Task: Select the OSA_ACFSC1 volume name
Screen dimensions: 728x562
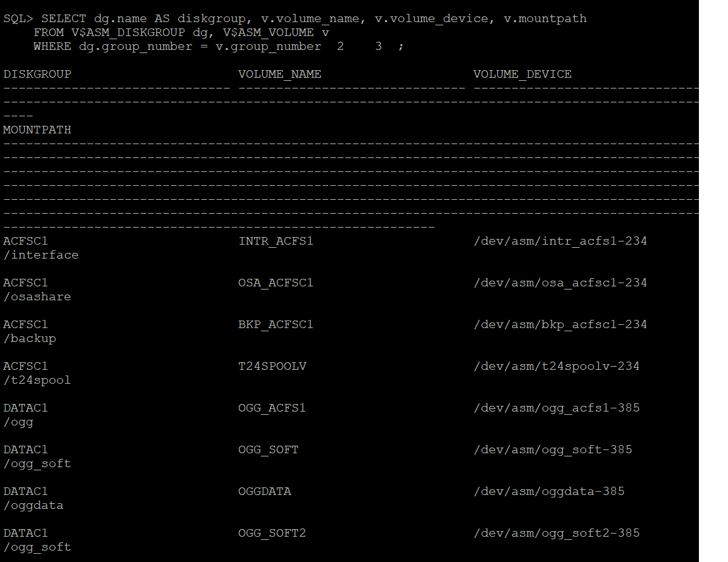Action: [x=276, y=283]
